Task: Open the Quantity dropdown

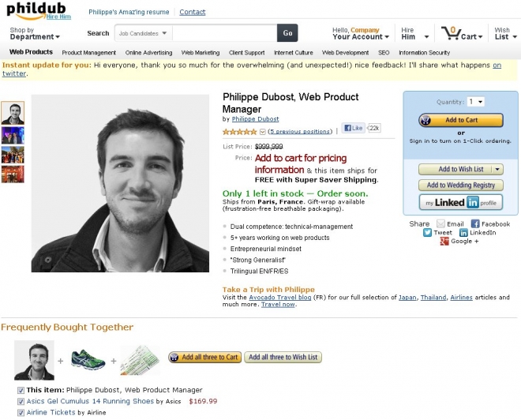Action: coord(475,102)
